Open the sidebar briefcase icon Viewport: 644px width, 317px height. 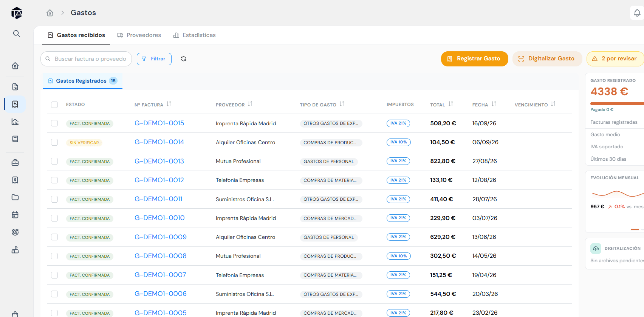tap(15, 163)
